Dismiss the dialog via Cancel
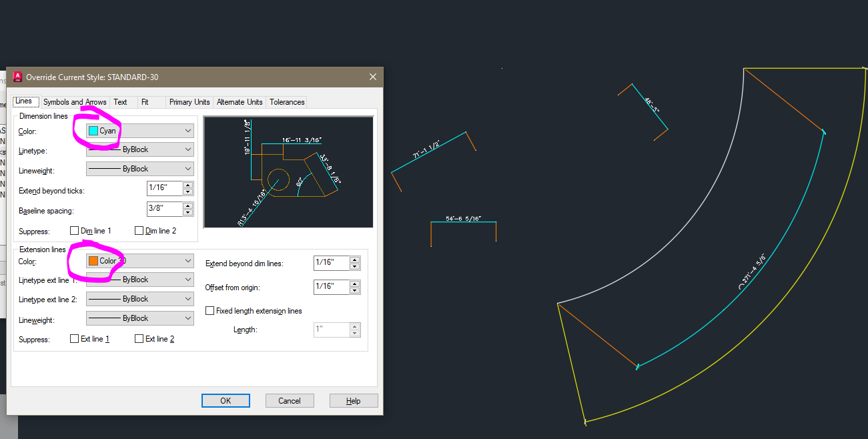 [x=289, y=400]
